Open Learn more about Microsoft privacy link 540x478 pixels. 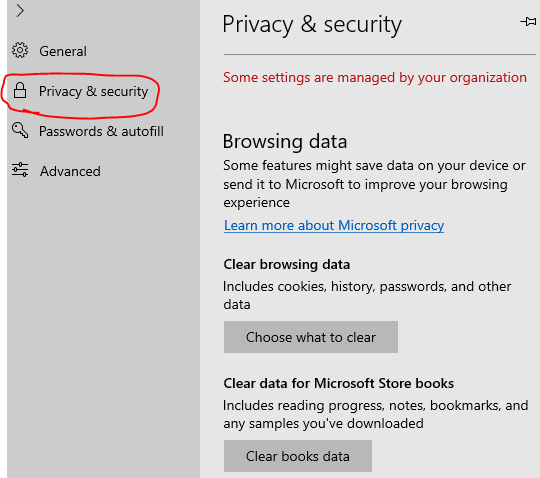334,226
